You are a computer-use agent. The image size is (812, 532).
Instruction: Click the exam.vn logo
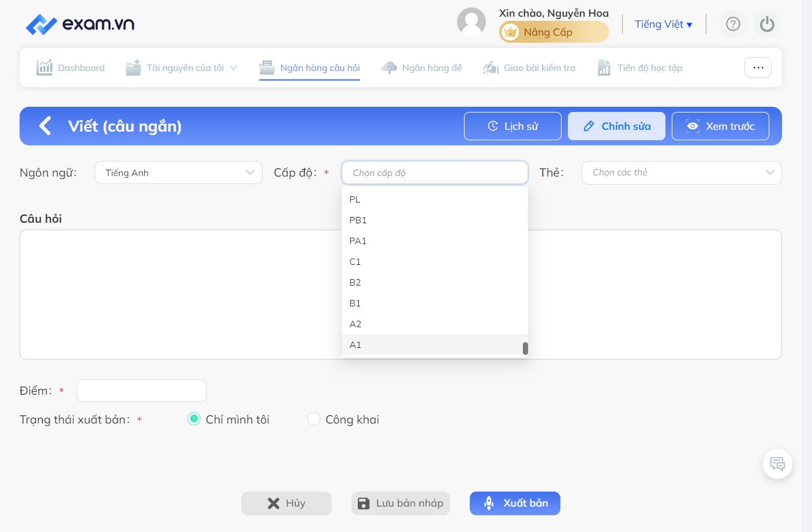pyautogui.click(x=80, y=24)
